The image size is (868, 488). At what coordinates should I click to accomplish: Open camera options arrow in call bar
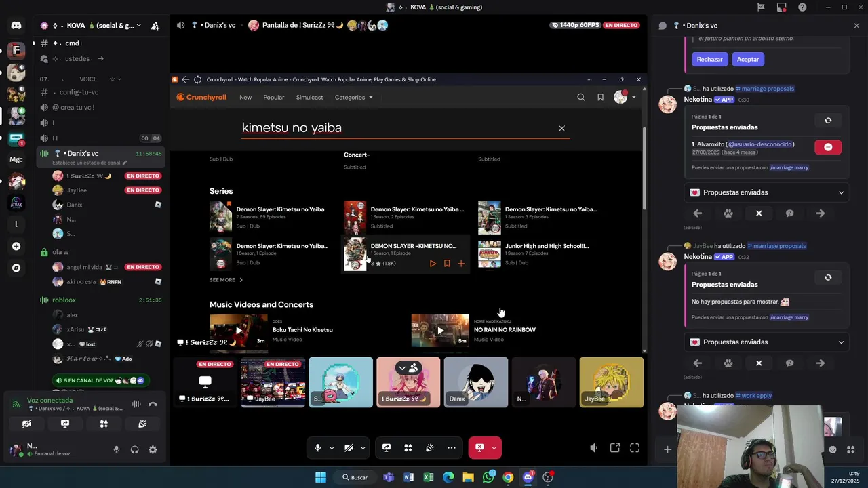tap(363, 448)
